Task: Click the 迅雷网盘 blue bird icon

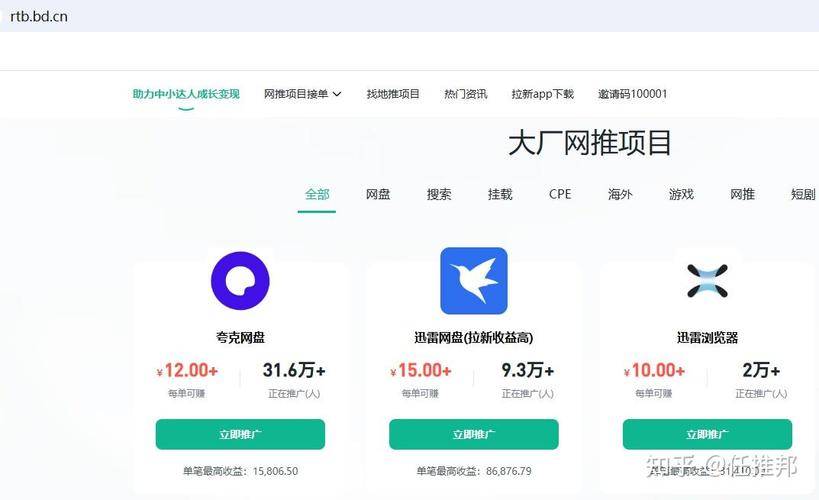Action: [474, 281]
